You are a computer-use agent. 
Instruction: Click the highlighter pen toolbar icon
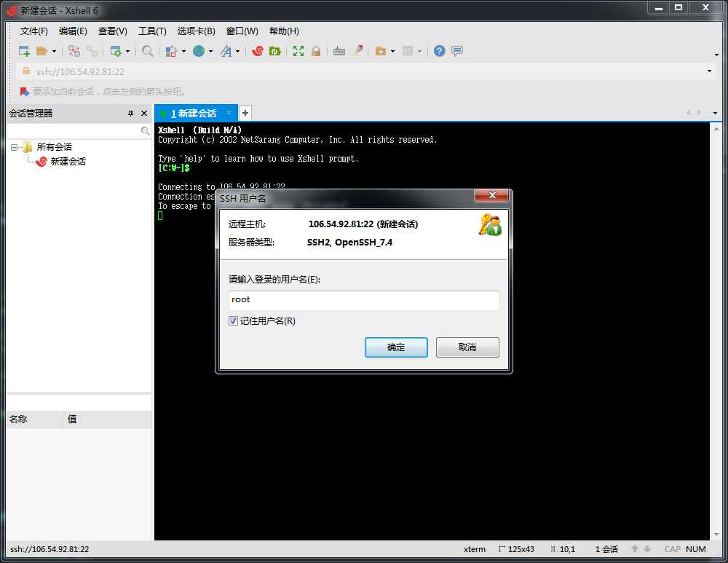click(x=357, y=51)
